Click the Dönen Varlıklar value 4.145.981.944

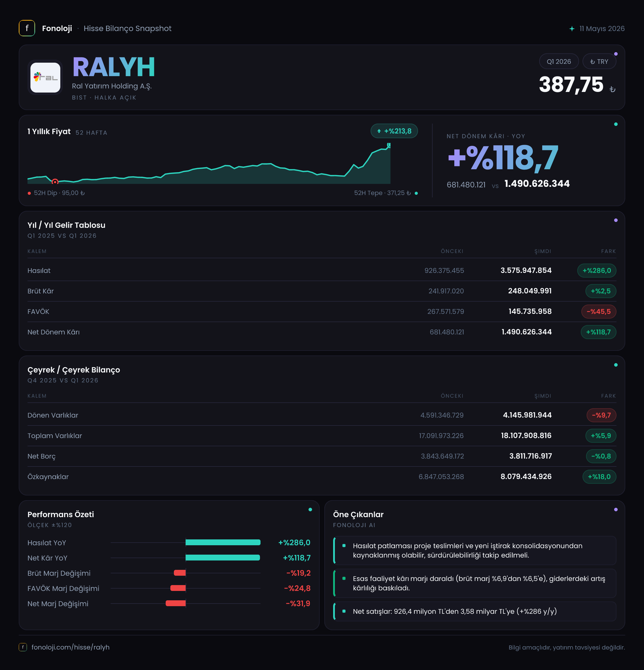coord(527,415)
